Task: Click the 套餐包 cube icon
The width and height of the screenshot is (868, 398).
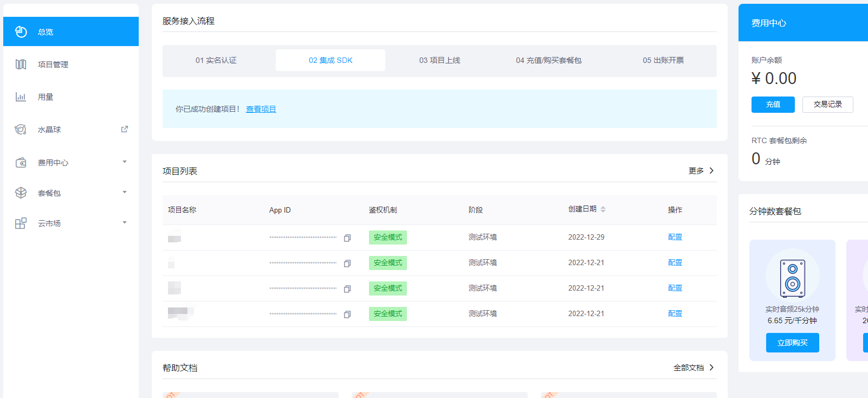Action: pos(21,193)
